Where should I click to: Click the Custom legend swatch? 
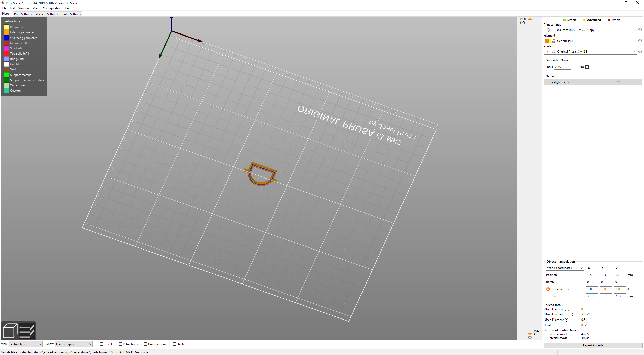coord(6,91)
